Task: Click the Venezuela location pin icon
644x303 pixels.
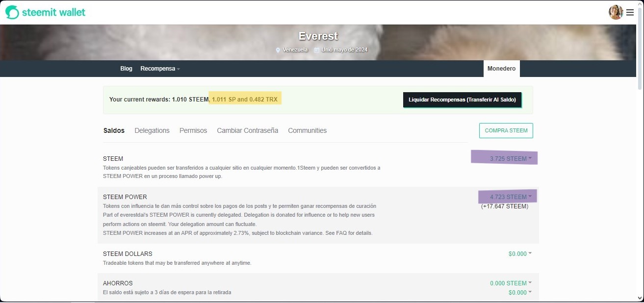Action: point(278,50)
